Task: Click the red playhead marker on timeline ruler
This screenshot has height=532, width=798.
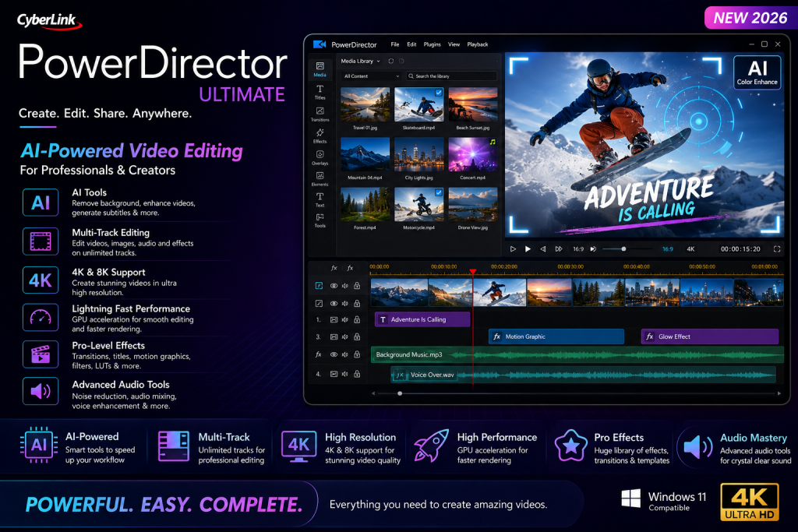Action: 473,272
